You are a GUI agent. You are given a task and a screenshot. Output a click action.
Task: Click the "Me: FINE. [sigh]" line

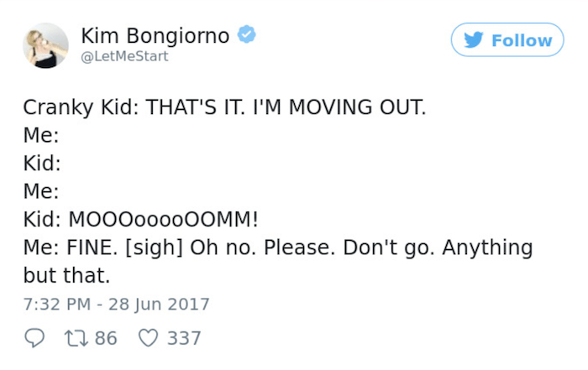277,248
